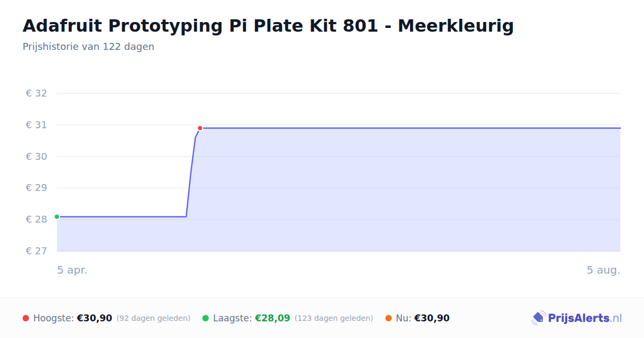
Task: Click the PrijsAlerts tag logo icon
Action: coord(538,318)
